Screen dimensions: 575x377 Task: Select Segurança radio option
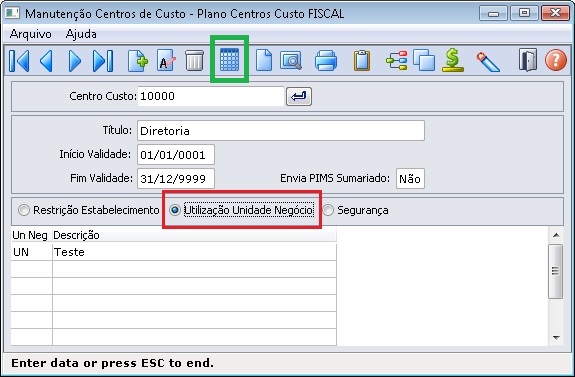[355, 210]
